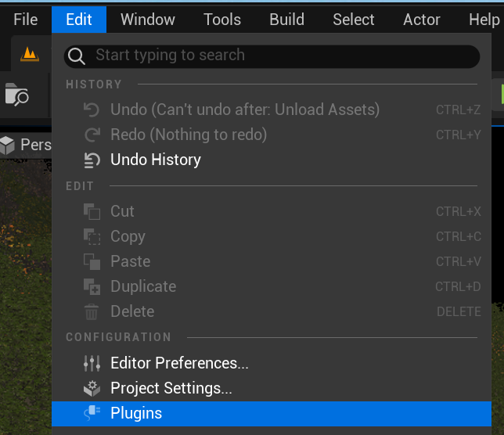
Task: Open the File menu
Action: click(x=25, y=20)
